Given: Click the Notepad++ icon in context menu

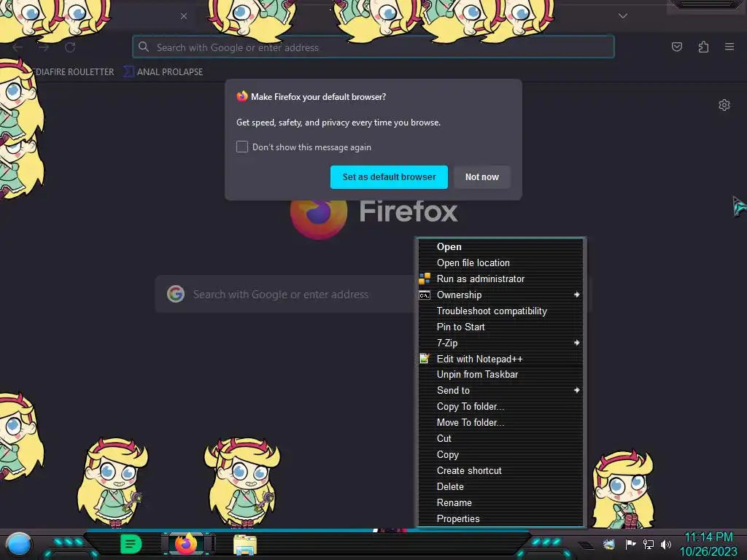Looking at the screenshot, I should (x=425, y=359).
